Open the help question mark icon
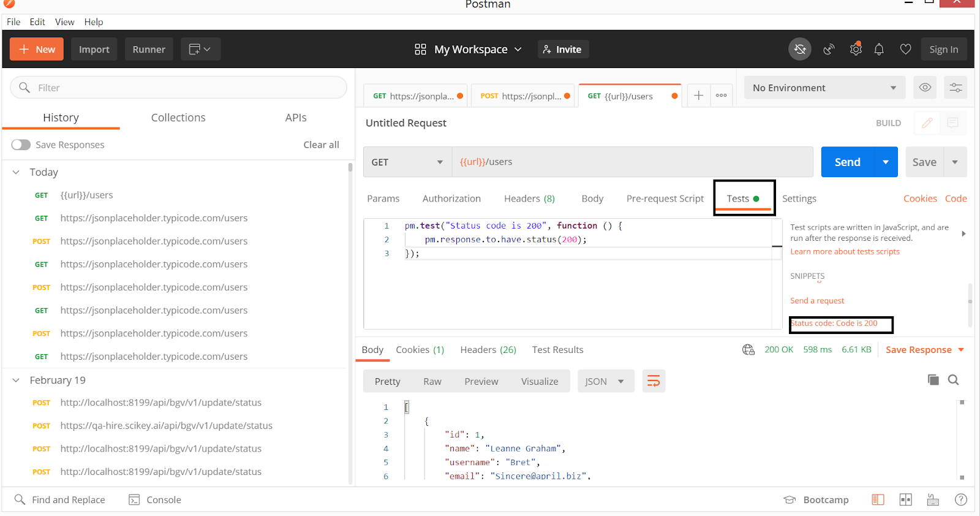The image size is (980, 516). [x=961, y=499]
